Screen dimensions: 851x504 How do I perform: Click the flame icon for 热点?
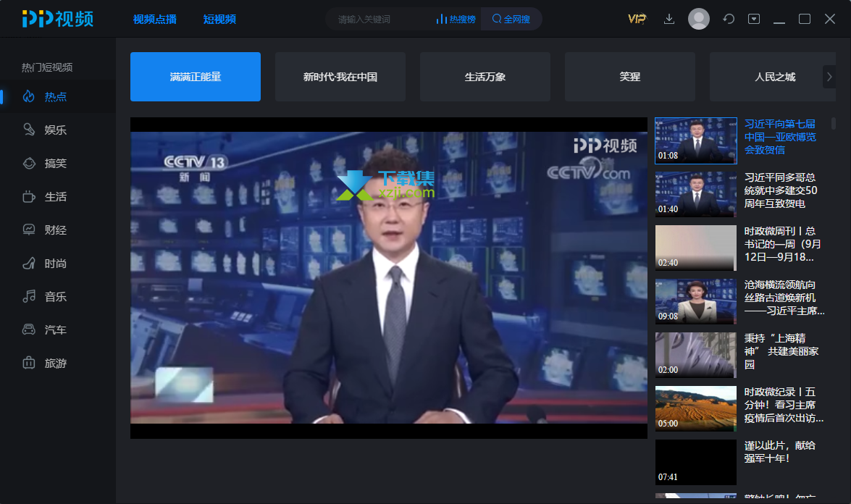coord(29,96)
